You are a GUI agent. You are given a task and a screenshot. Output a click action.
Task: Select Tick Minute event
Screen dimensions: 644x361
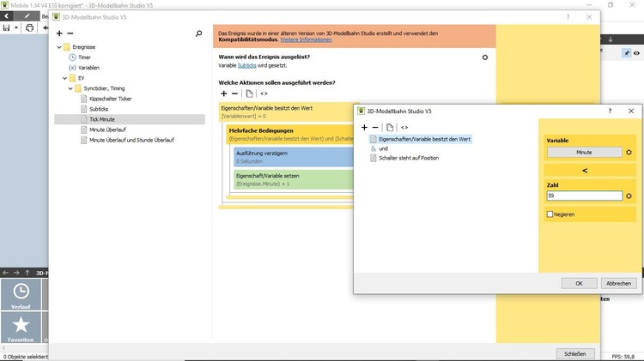pyautogui.click(x=130, y=119)
